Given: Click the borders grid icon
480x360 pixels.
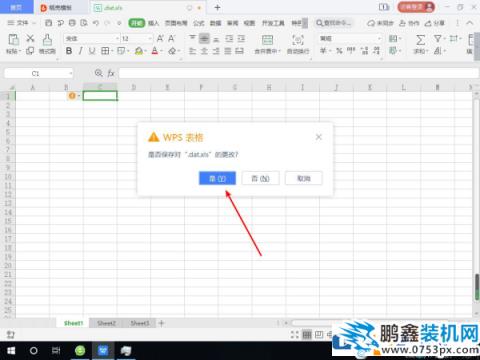Looking at the screenshot, I should (105, 51).
